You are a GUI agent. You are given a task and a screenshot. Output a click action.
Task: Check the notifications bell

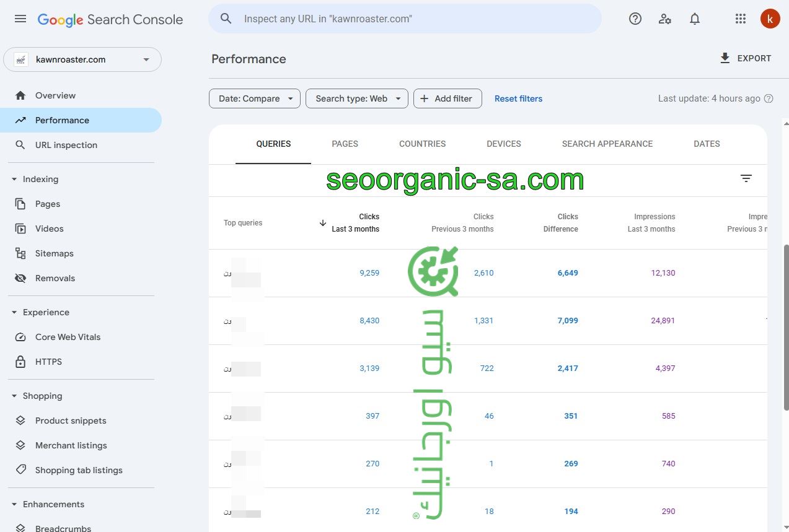[695, 19]
